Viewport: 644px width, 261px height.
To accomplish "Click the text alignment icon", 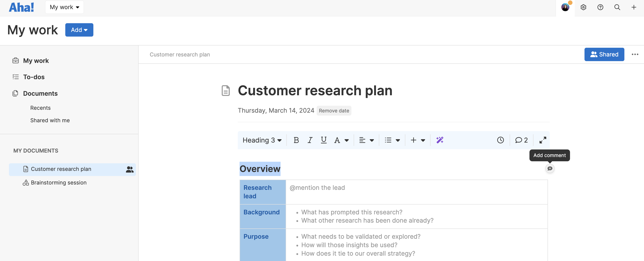I will [x=362, y=140].
